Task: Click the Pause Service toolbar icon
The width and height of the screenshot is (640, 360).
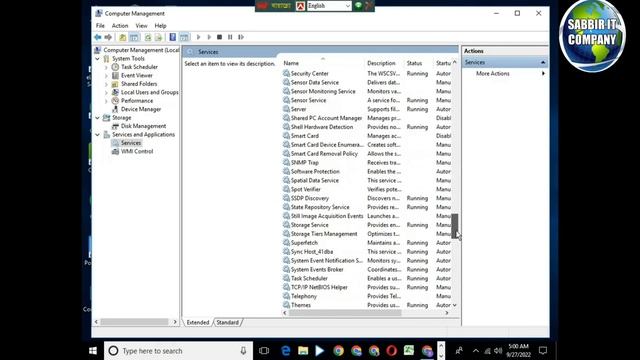Action: 230,37
